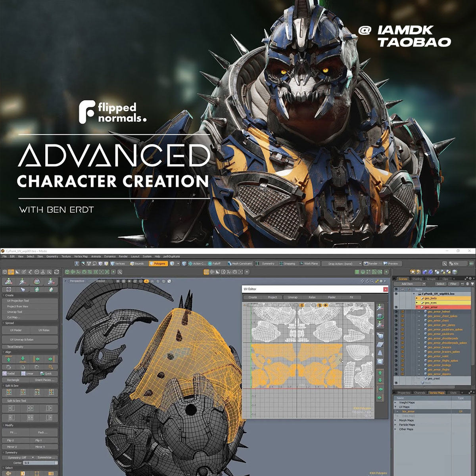Toggle visibility of the geo_armor layer

tap(396, 307)
